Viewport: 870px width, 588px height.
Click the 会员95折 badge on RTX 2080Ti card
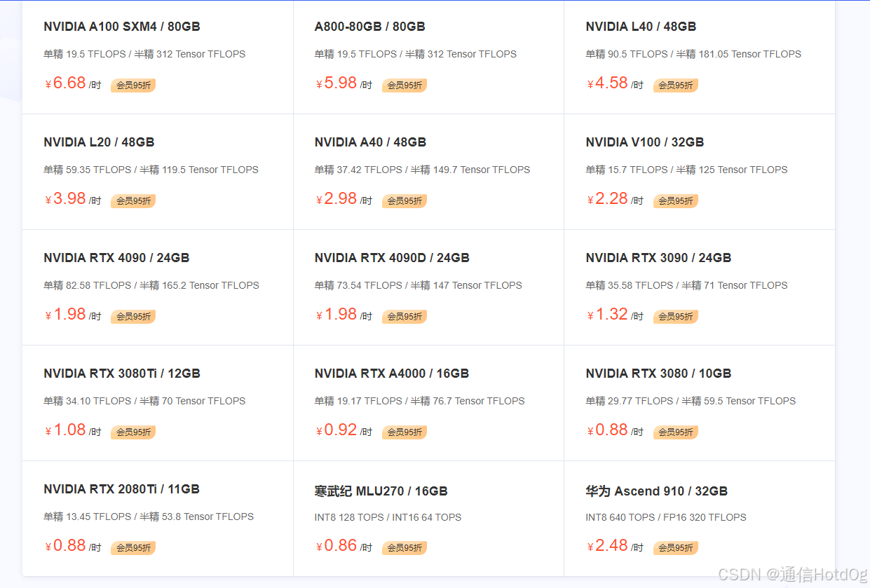133,548
